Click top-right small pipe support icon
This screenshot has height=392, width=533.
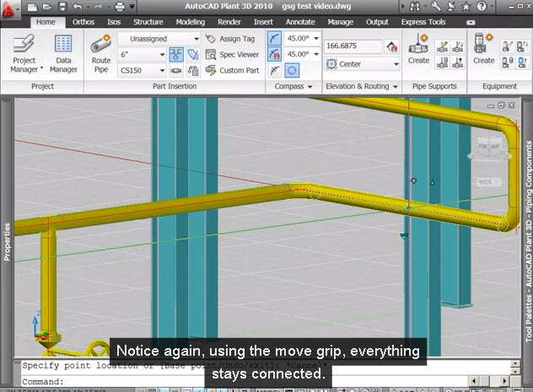coord(458,46)
